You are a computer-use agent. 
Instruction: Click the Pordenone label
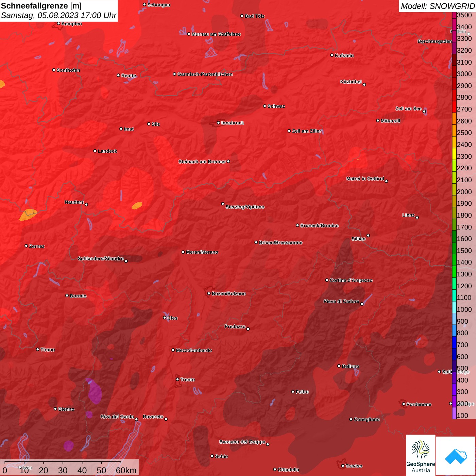point(419,404)
